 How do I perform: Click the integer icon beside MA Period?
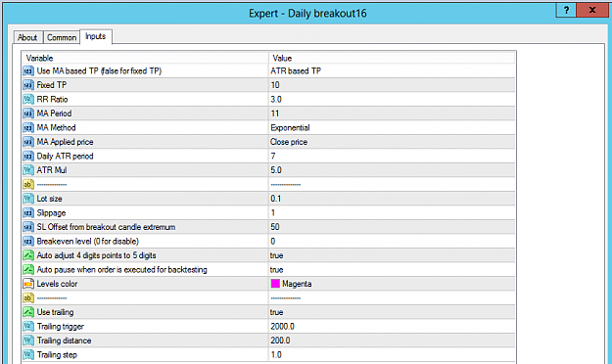pyautogui.click(x=28, y=114)
